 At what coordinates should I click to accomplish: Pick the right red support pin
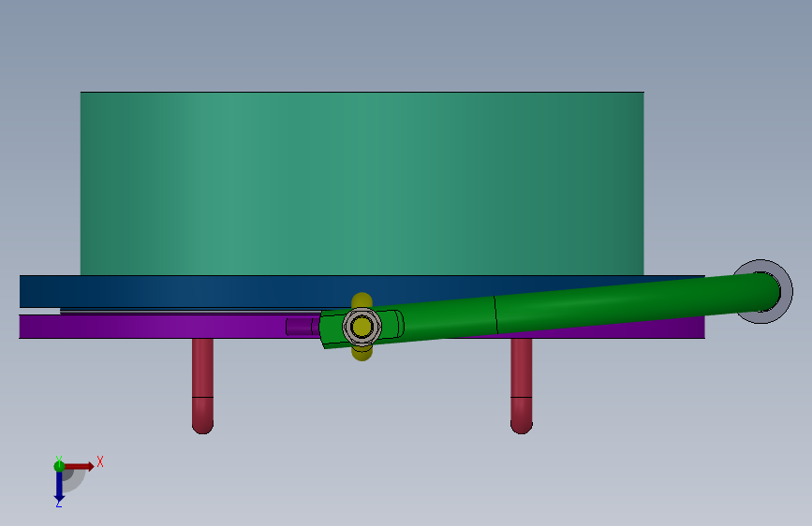tap(522, 386)
